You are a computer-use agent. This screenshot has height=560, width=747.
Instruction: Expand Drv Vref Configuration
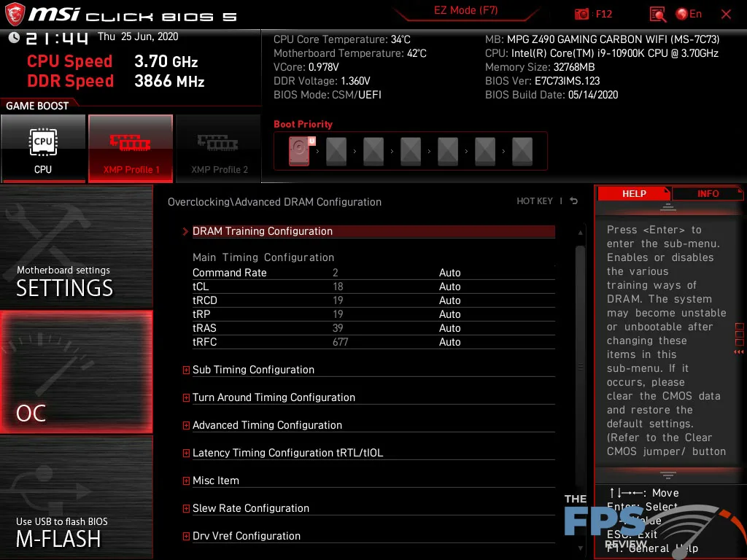(x=186, y=536)
